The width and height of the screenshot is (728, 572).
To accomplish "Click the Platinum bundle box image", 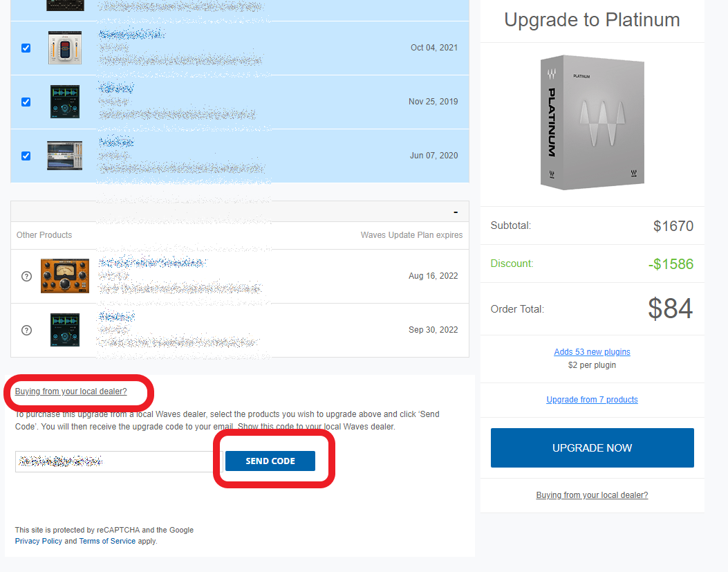I will point(592,122).
